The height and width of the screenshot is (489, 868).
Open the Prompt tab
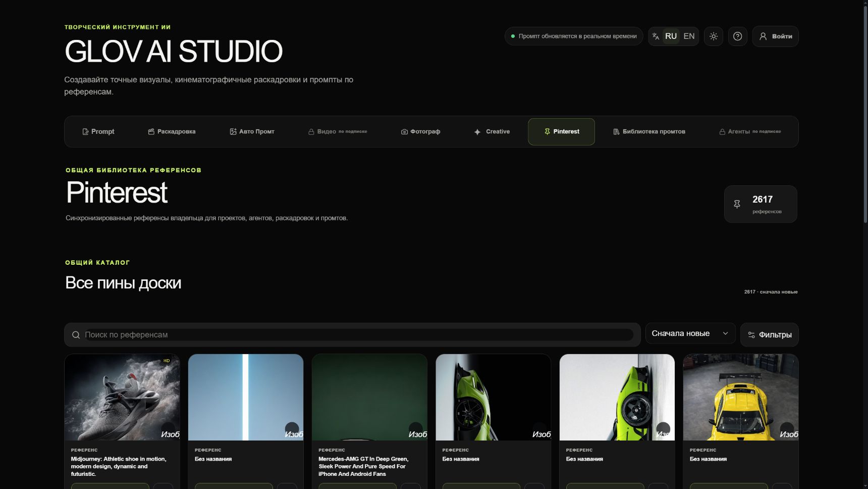pos(98,132)
